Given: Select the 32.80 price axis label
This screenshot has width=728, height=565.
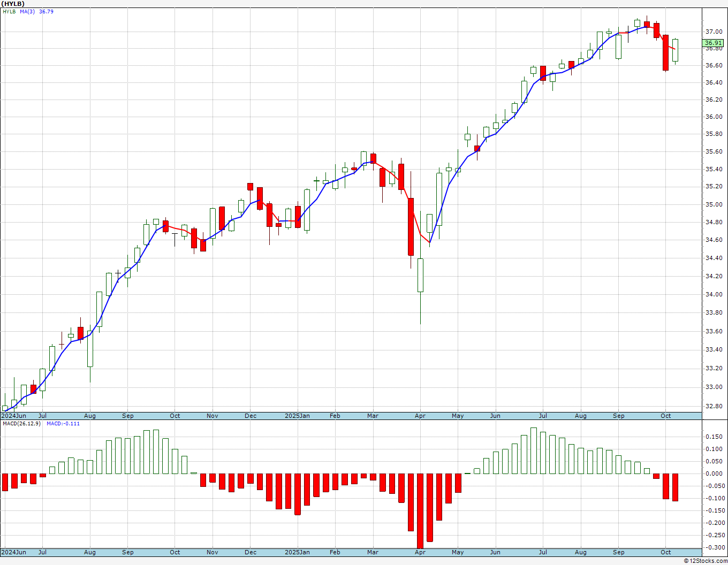Looking at the screenshot, I should click(x=713, y=407).
